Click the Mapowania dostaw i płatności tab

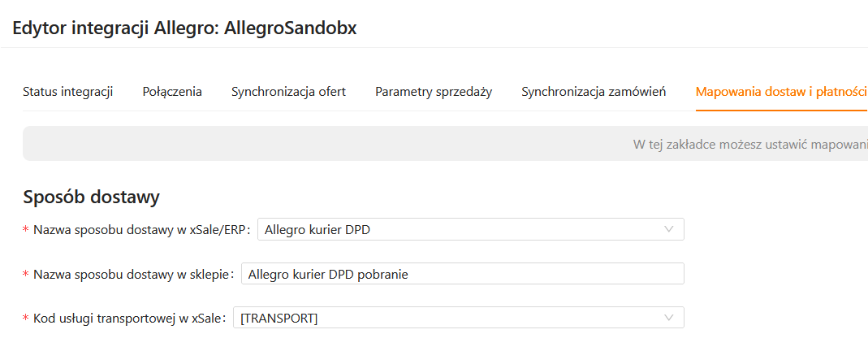(781, 92)
